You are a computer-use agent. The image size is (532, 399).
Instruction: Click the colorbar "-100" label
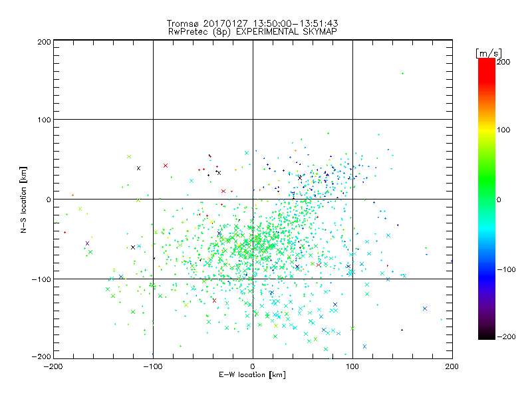point(506,270)
